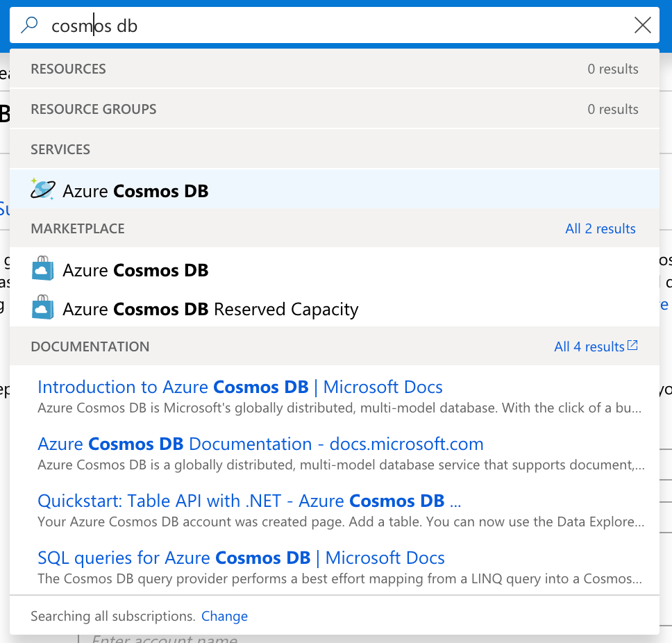Clear the search using the X icon

pos(642,24)
